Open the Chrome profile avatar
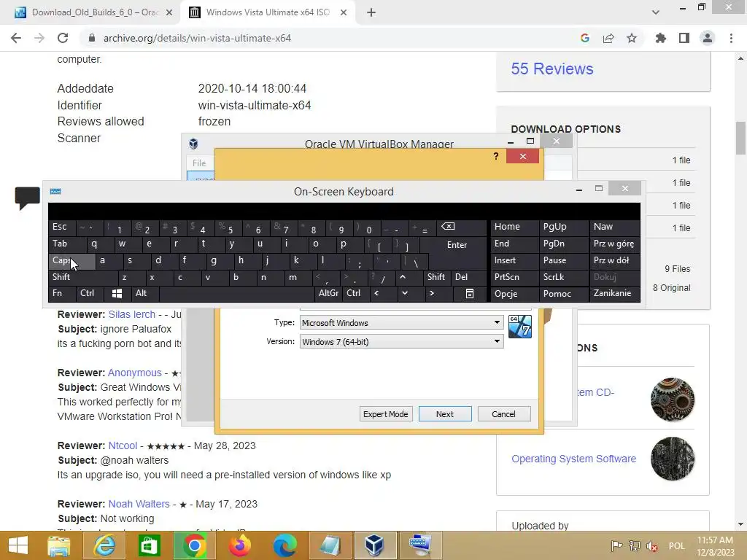Screen dimensions: 747x560 (708, 38)
